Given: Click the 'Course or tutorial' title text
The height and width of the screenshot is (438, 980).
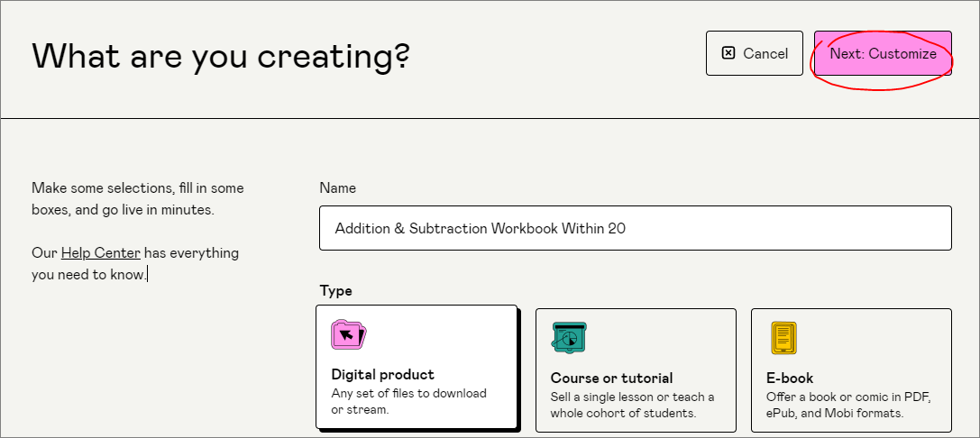Looking at the screenshot, I should click(611, 378).
